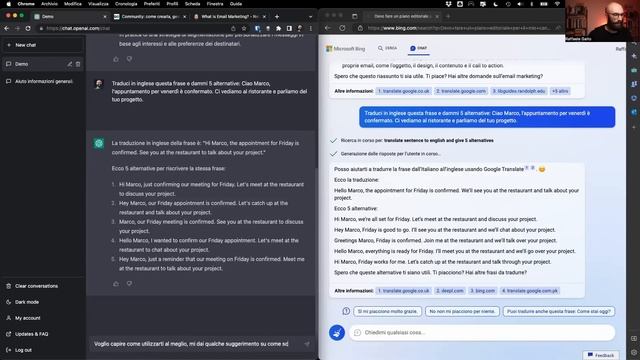Click Bing new topic broom button
Image resolution: width=640 pixels, height=360 pixels.
click(337, 333)
